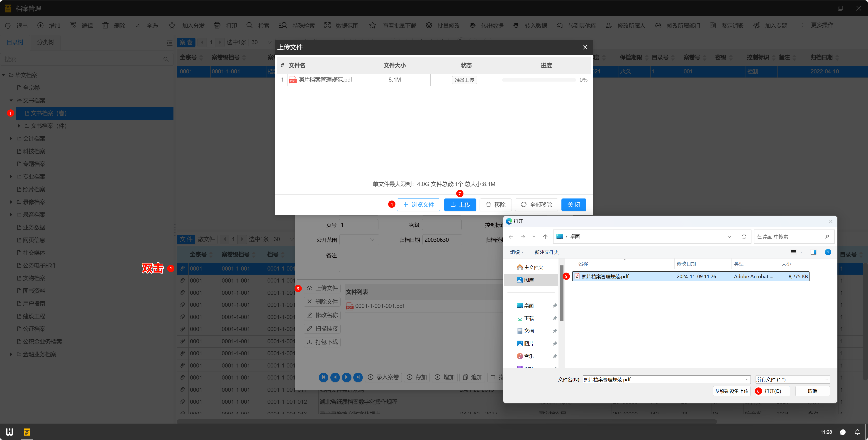Open the archive app taskbar icon
Image resolution: width=868 pixels, height=440 pixels.
[27, 432]
